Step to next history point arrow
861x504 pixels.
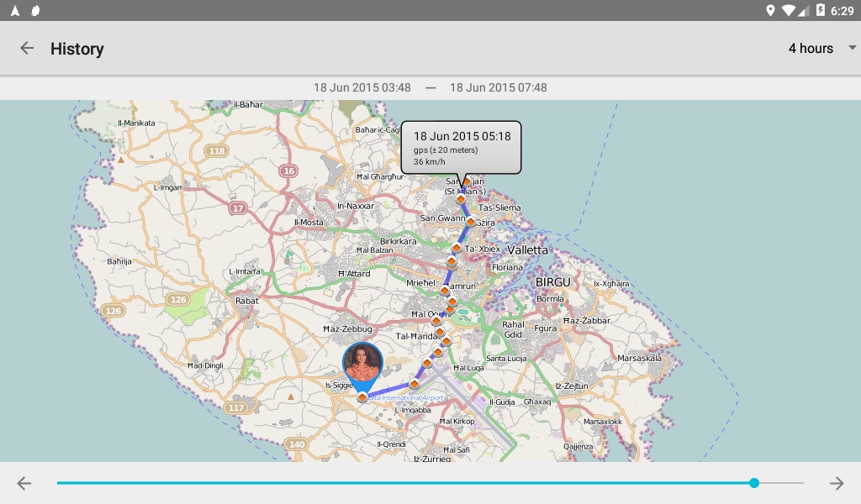(x=837, y=483)
